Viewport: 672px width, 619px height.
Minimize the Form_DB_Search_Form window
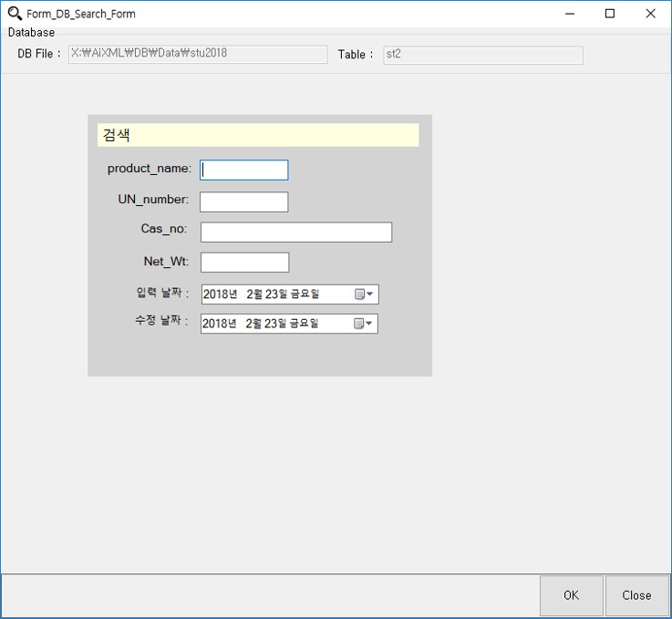[x=569, y=14]
